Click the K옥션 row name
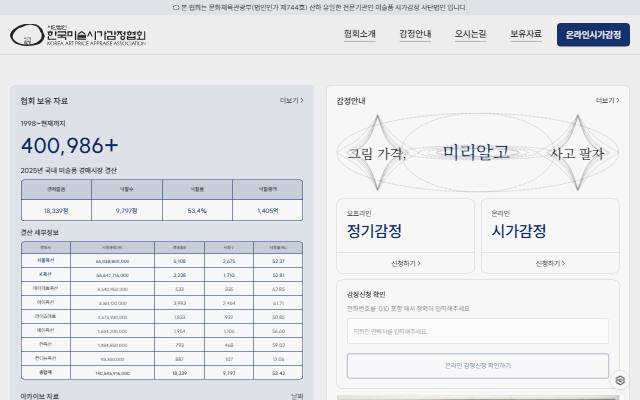 (x=46, y=274)
